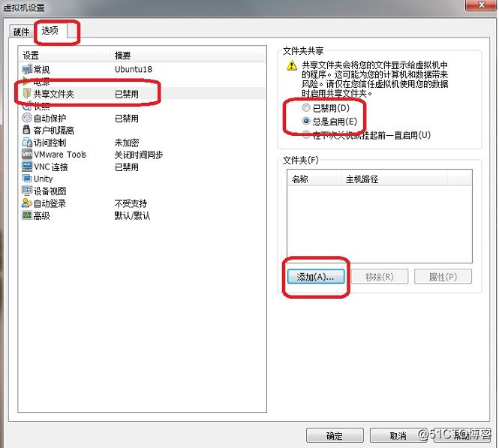Select the VMware Tools row label
The height and width of the screenshot is (448, 499).
pyautogui.click(x=60, y=155)
